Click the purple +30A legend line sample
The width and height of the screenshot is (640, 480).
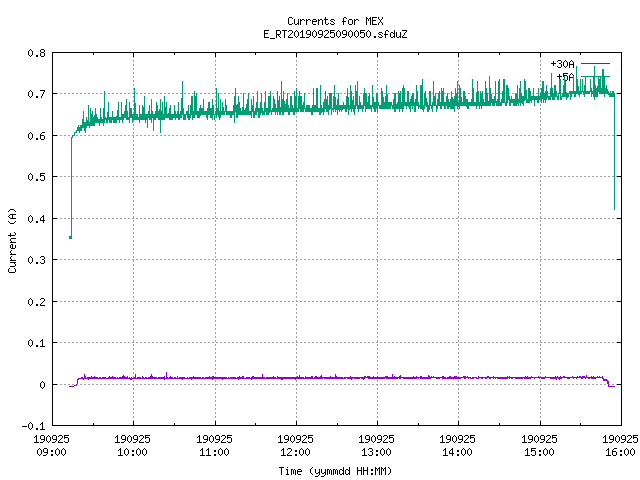point(595,64)
